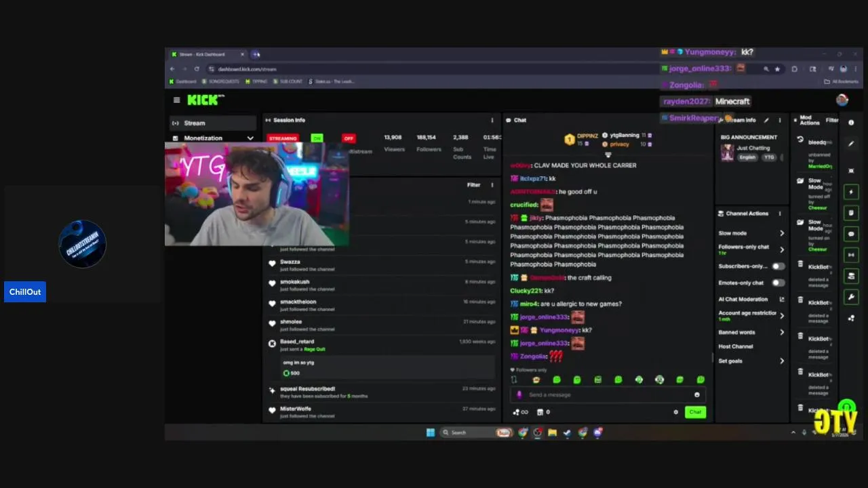Click the STREAMING status badge
The image size is (868, 488).
coord(283,138)
